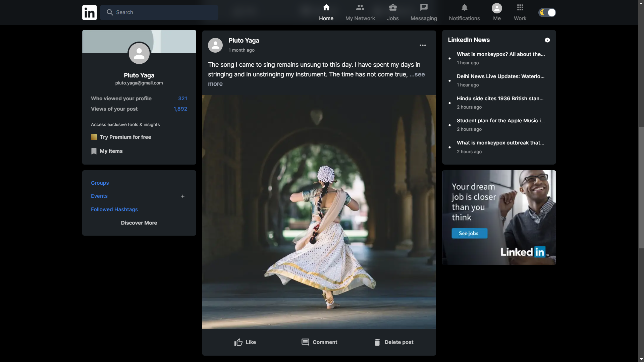This screenshot has height=362, width=644.
Task: Open the Me avatar icon
Action: tap(497, 8)
